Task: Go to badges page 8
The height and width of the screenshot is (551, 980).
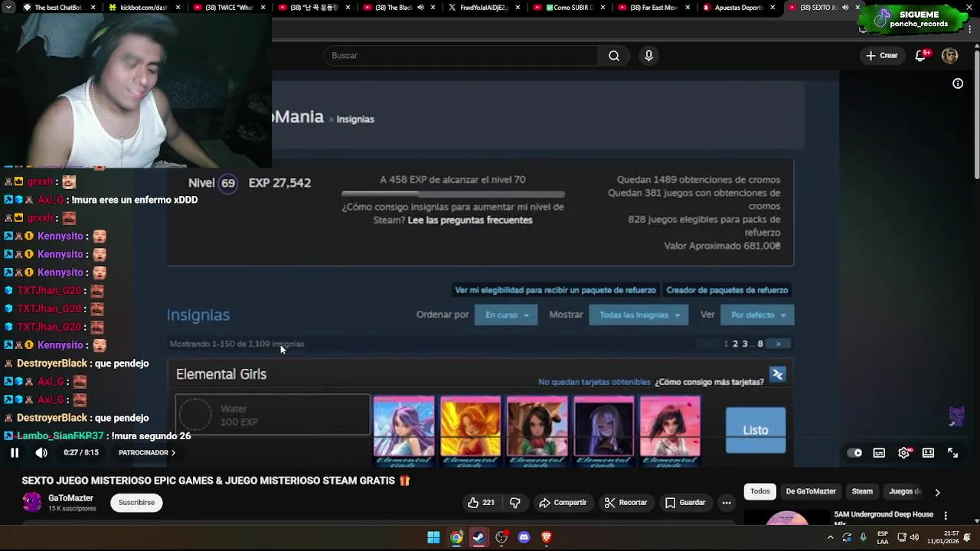Action: (x=760, y=344)
